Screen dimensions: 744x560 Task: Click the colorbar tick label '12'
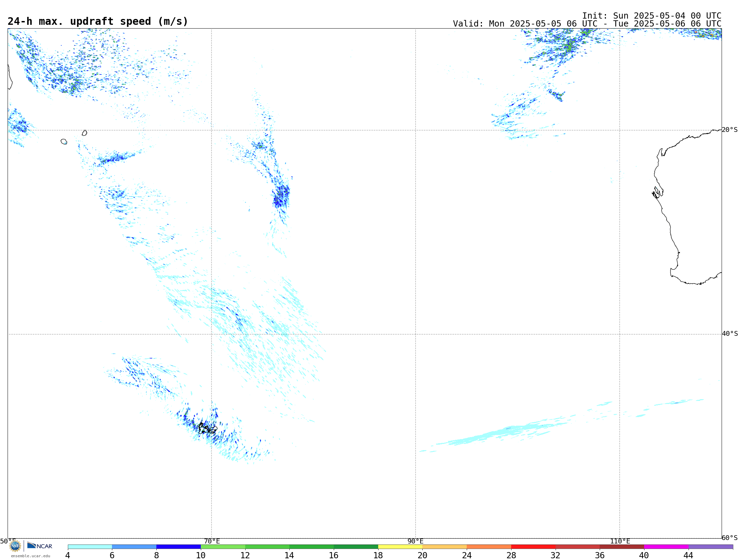[245, 555]
